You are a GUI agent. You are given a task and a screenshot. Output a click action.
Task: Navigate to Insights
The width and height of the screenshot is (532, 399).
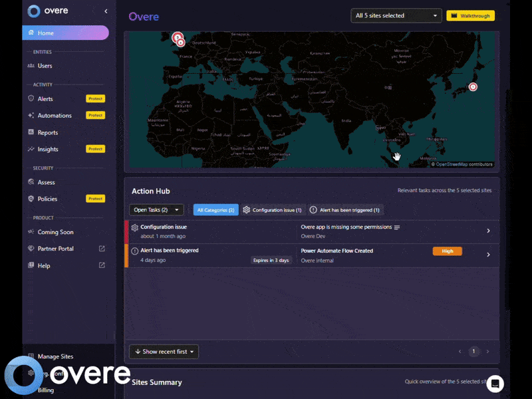(x=48, y=149)
